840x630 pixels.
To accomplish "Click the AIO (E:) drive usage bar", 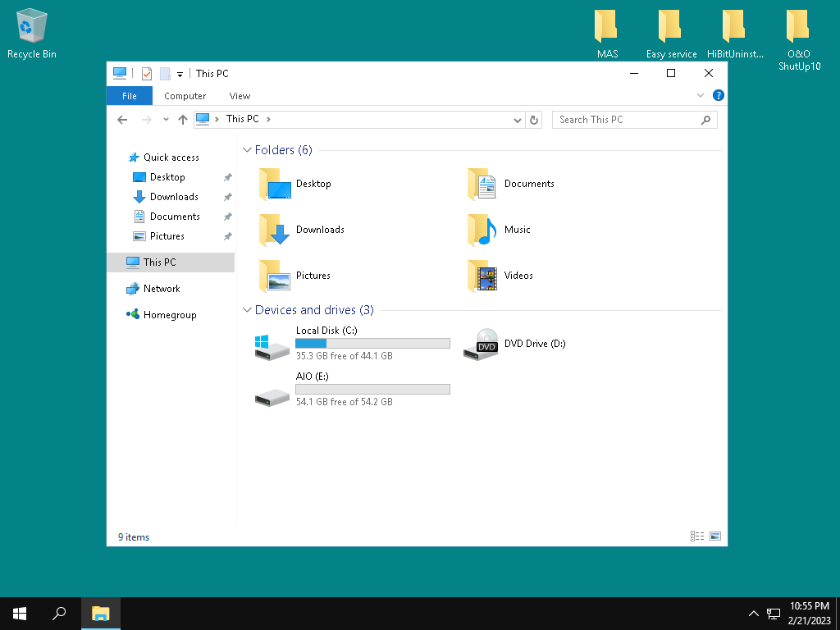I will [372, 389].
